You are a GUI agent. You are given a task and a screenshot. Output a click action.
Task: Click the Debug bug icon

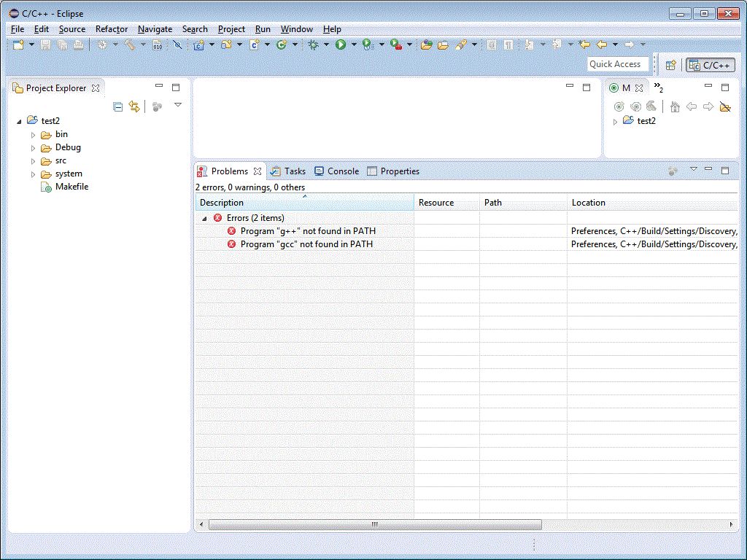tap(313, 45)
